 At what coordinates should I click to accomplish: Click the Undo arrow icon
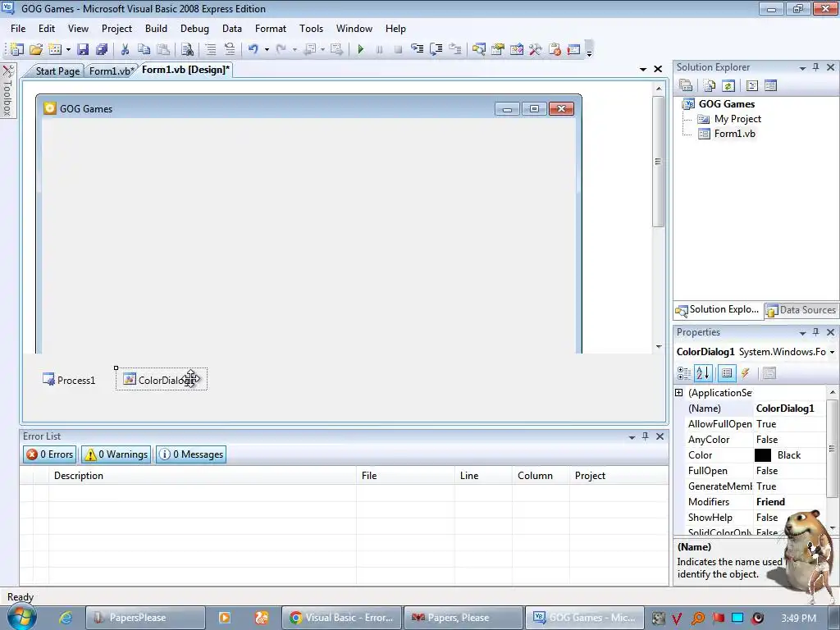click(253, 49)
